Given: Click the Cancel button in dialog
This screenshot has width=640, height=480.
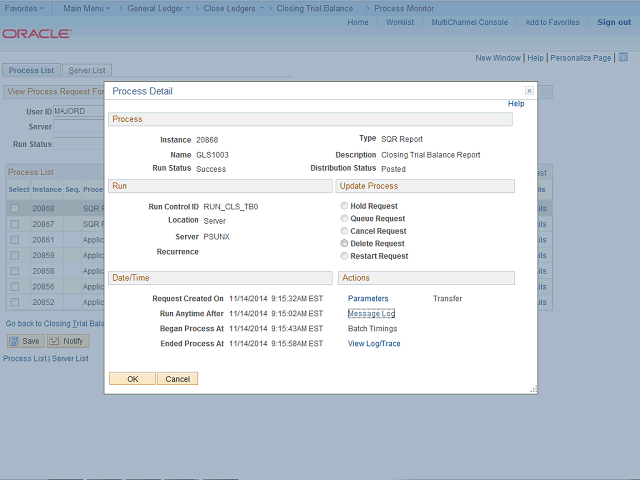Looking at the screenshot, I should (177, 379).
